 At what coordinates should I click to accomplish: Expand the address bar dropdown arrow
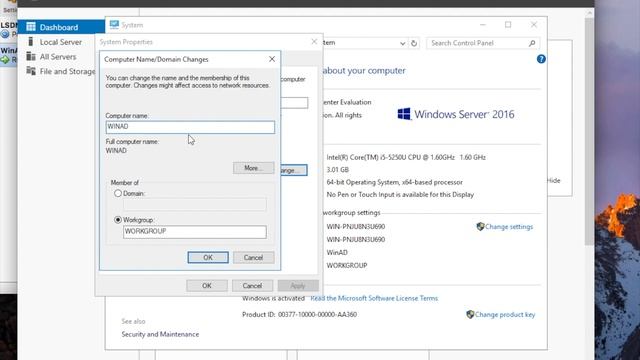coord(402,43)
